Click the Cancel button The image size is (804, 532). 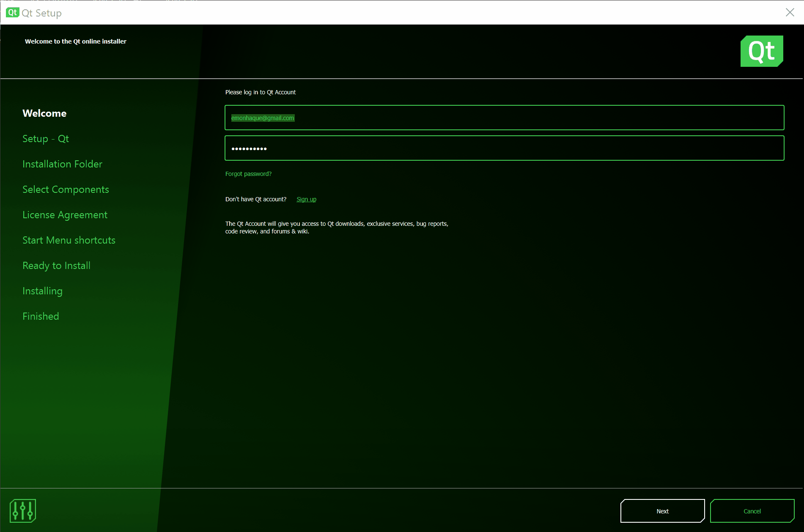click(x=752, y=511)
